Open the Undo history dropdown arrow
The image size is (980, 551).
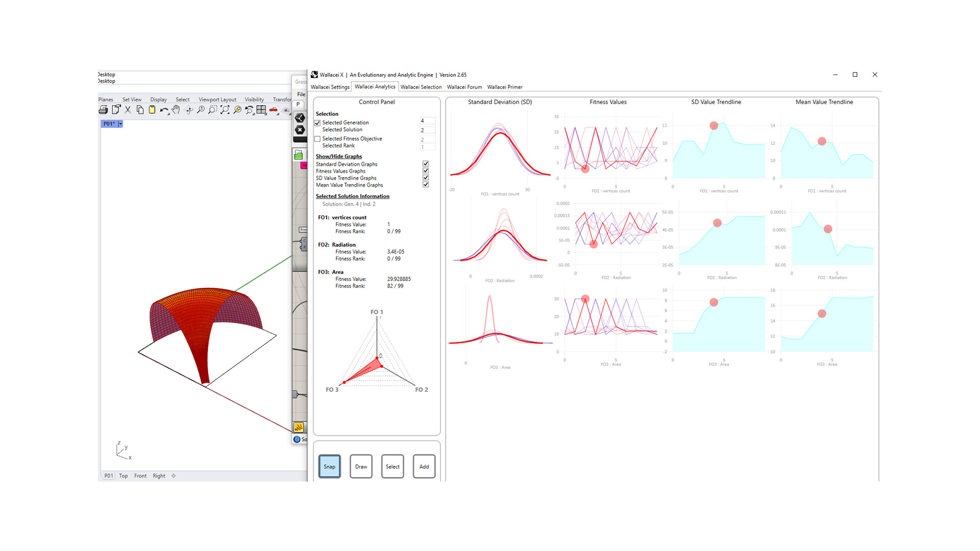(x=168, y=114)
